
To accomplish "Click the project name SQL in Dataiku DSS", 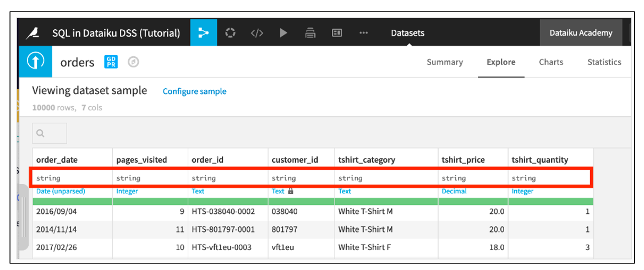I will [116, 33].
